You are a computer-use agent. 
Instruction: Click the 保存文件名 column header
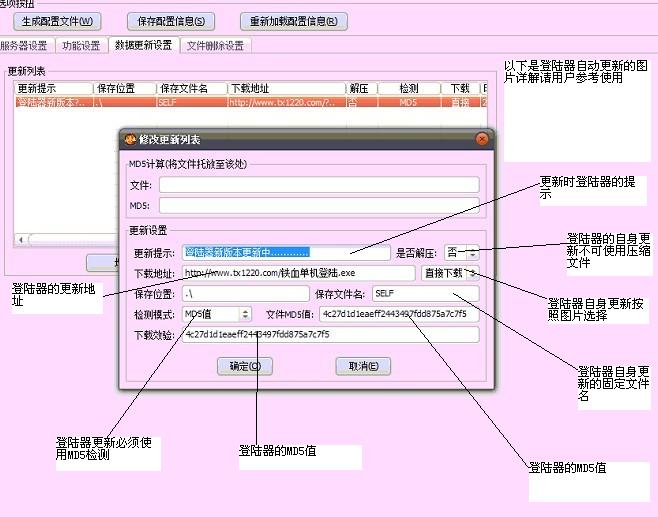[192, 89]
